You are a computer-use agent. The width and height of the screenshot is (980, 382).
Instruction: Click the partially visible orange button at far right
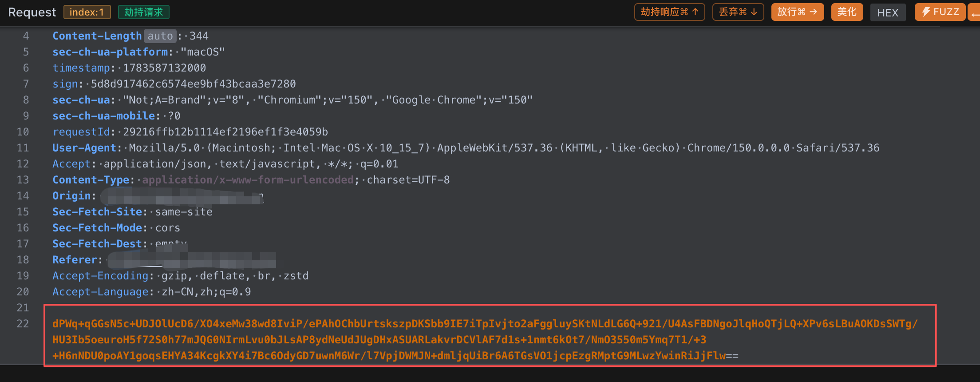tap(974, 12)
